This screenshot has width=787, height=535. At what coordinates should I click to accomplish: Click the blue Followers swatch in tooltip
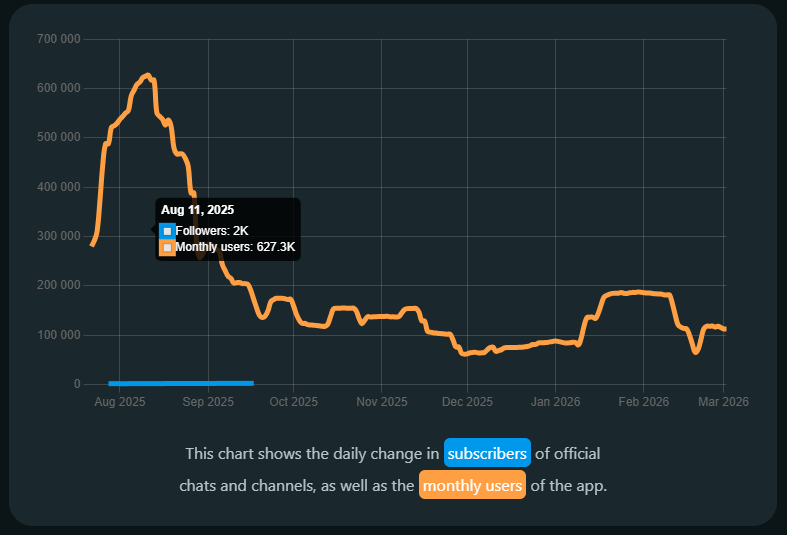click(167, 231)
